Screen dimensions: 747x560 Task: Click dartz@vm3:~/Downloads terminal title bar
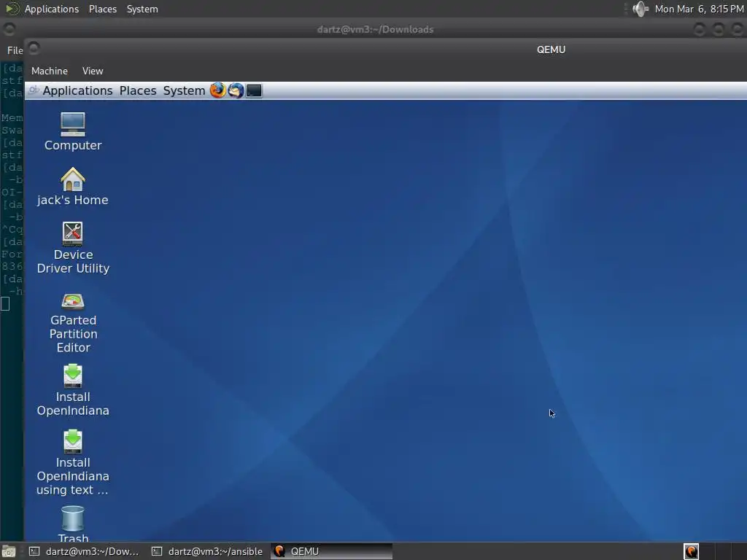(375, 29)
